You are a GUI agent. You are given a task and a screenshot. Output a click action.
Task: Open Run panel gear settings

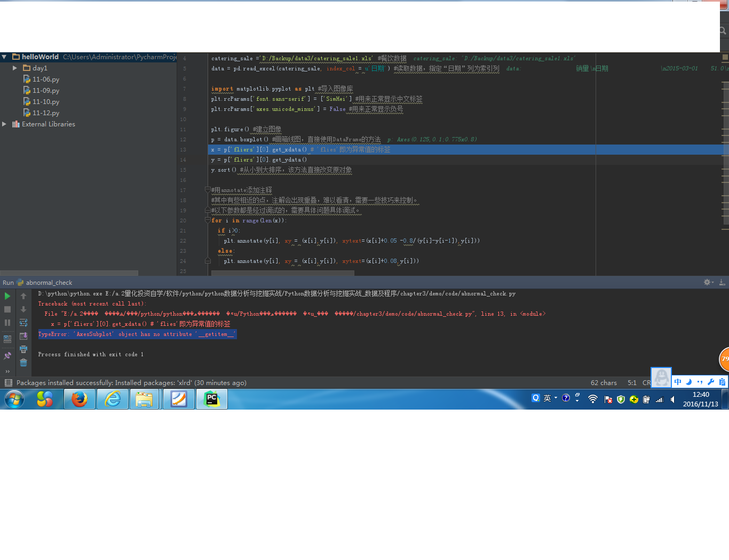[708, 282]
